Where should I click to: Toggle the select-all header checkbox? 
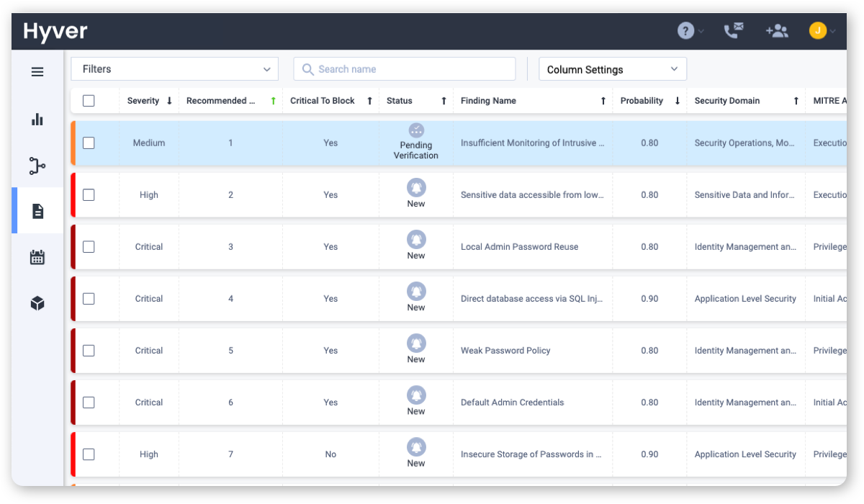89,101
